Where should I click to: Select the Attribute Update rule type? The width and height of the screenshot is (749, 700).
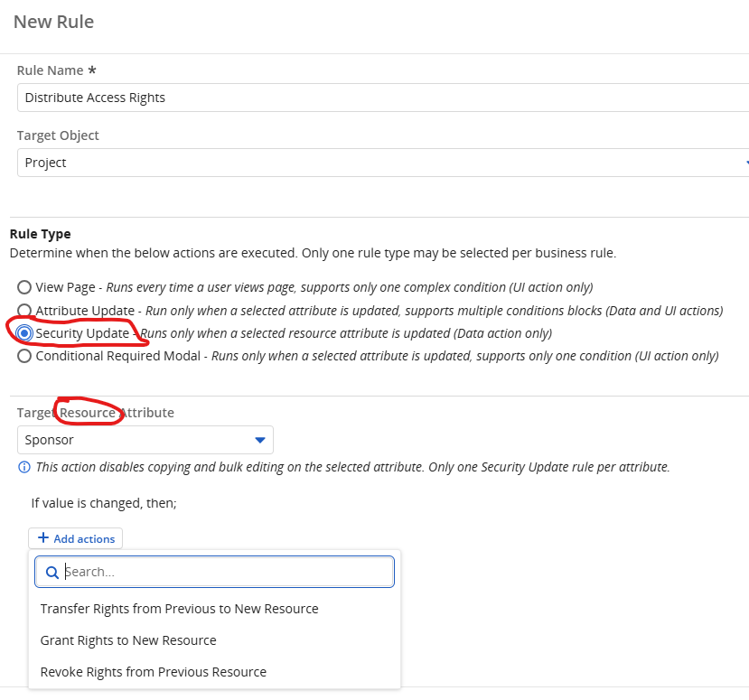(x=24, y=311)
